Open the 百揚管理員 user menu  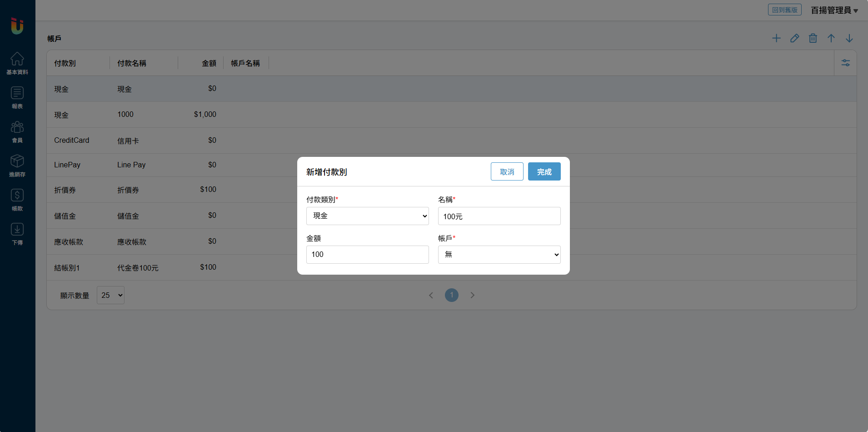[x=834, y=10]
